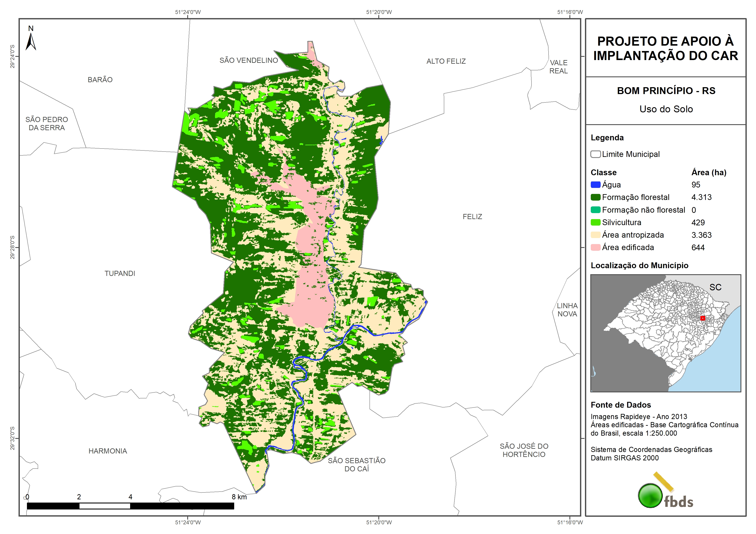
Task: Click the SÃO VENDELINO label on map
Action: (x=249, y=60)
